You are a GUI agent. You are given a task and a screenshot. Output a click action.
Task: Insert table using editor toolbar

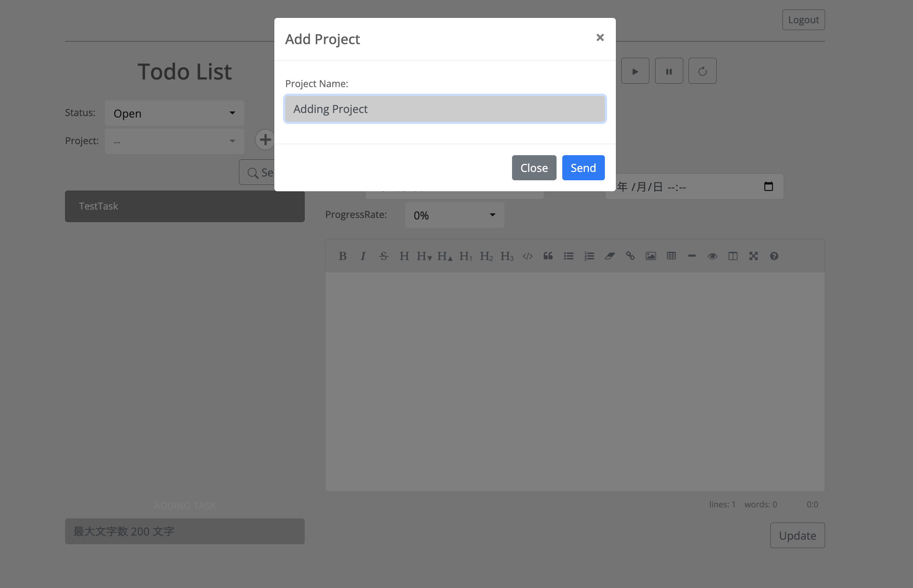[x=671, y=256]
